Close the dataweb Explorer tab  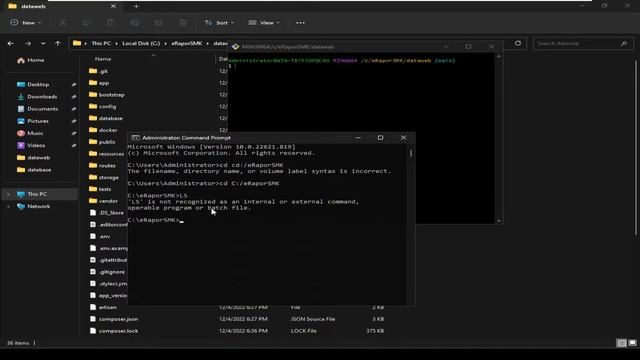pyautogui.click(x=113, y=6)
